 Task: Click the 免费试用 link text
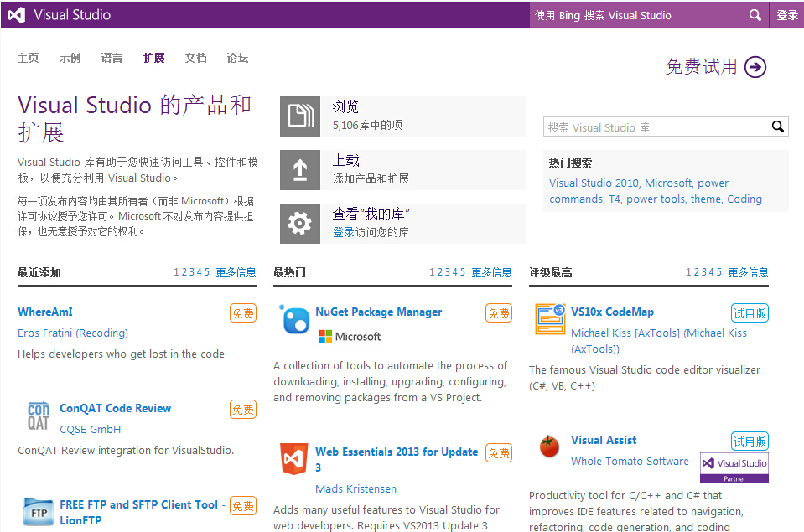(x=702, y=67)
